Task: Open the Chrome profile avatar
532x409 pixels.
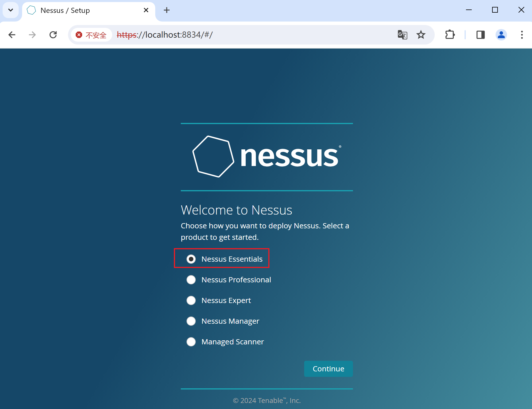Action: (x=501, y=35)
